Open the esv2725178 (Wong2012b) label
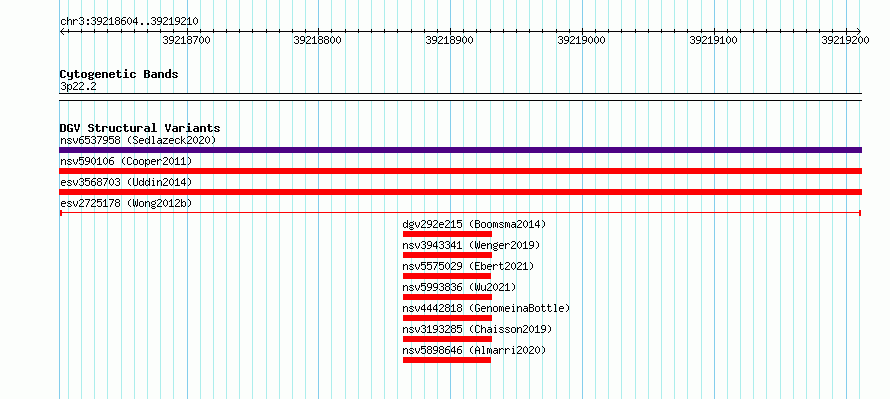Image resolution: width=890 pixels, height=399 pixels. tap(126, 203)
